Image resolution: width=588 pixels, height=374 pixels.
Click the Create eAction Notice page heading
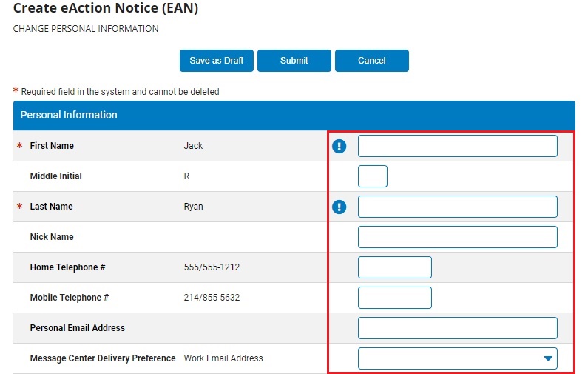[x=106, y=9]
